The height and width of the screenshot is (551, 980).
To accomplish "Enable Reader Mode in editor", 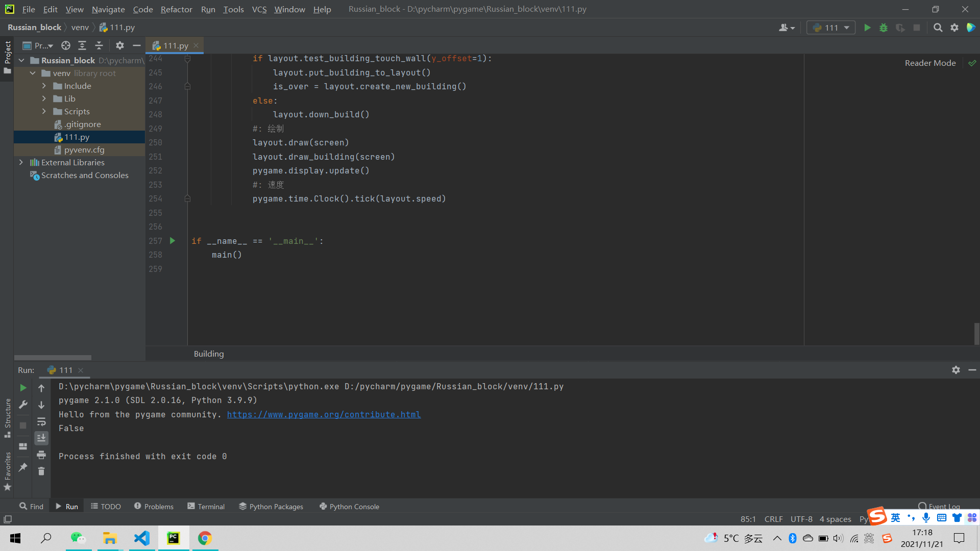I will pyautogui.click(x=930, y=63).
